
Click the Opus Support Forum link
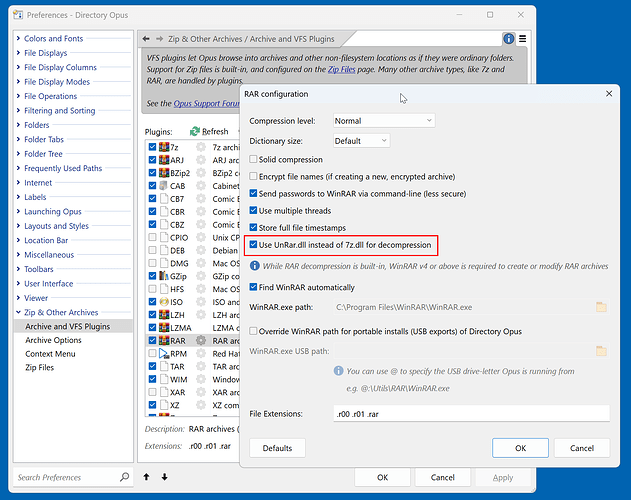click(x=207, y=103)
